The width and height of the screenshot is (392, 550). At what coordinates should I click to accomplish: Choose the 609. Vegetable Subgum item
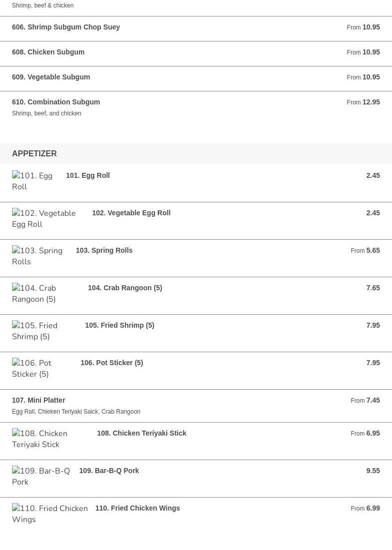[x=196, y=78]
